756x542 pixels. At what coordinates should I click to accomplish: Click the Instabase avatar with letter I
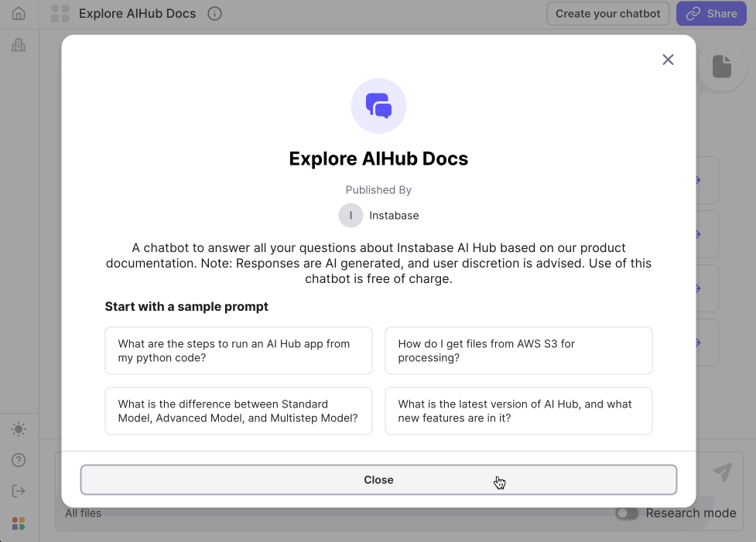(x=351, y=216)
